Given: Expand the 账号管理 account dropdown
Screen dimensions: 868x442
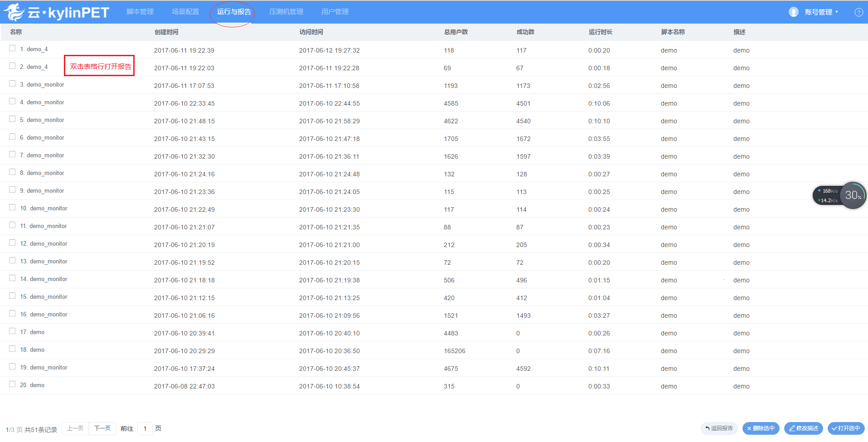Looking at the screenshot, I should click(821, 12).
